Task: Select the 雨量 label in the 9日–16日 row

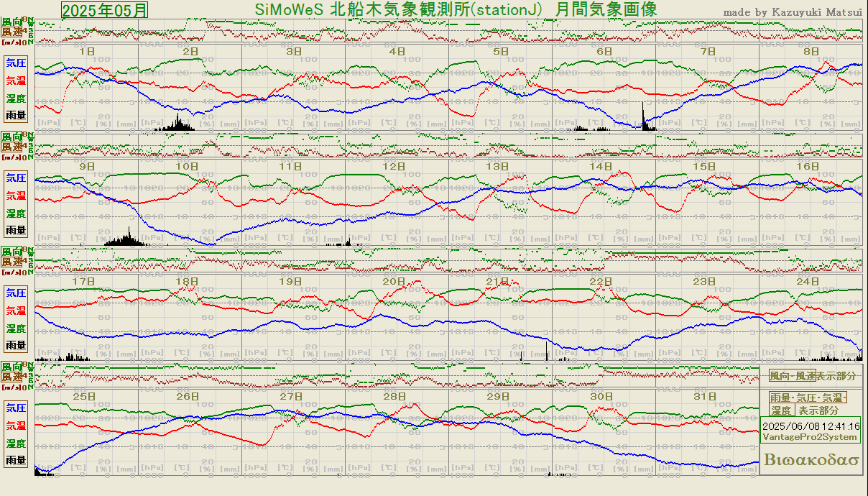Action: click(16, 231)
